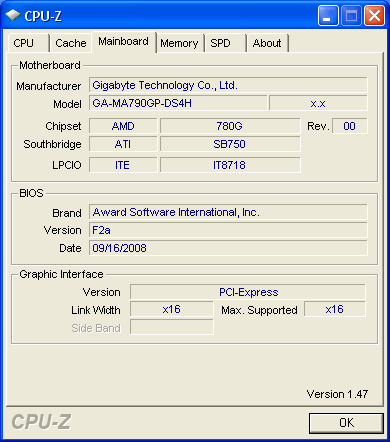The image size is (390, 442).
Task: Select the LPCIO IT8718 field
Action: (230, 165)
